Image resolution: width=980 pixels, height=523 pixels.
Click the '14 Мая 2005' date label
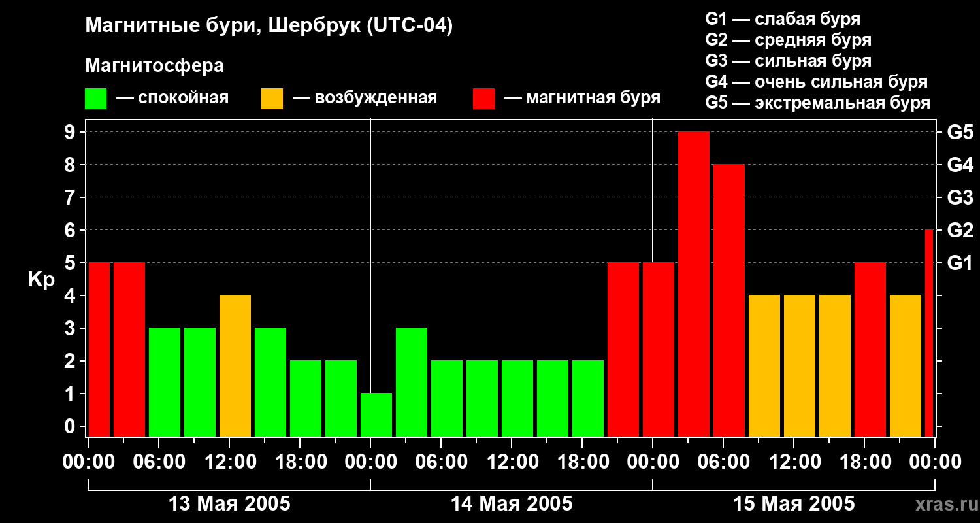[x=512, y=504]
